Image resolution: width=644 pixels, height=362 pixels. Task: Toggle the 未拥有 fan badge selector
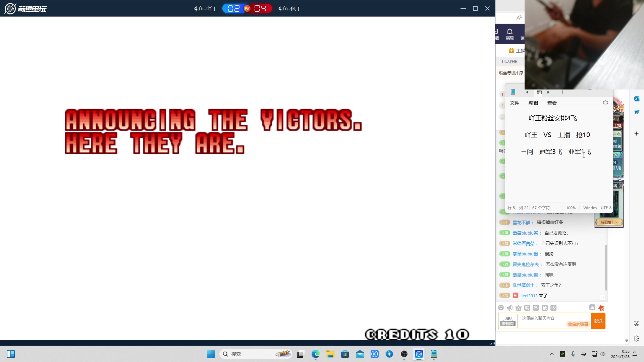[508, 321]
